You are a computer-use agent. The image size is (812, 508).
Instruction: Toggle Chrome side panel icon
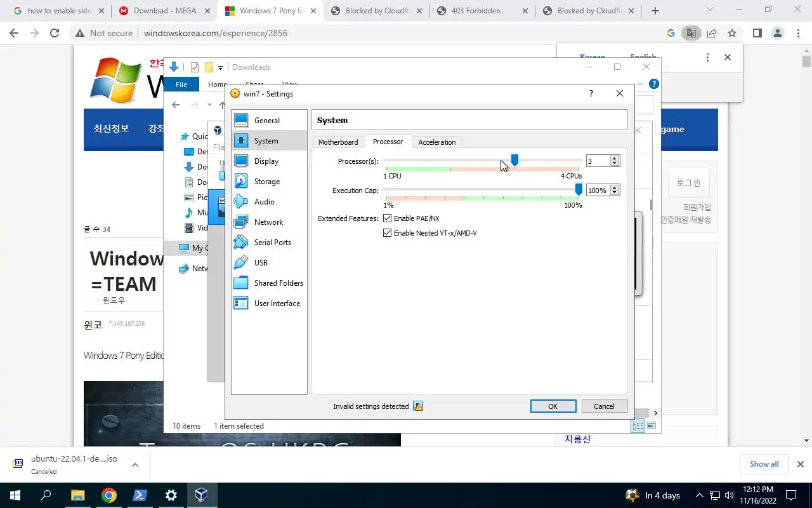[x=757, y=33]
